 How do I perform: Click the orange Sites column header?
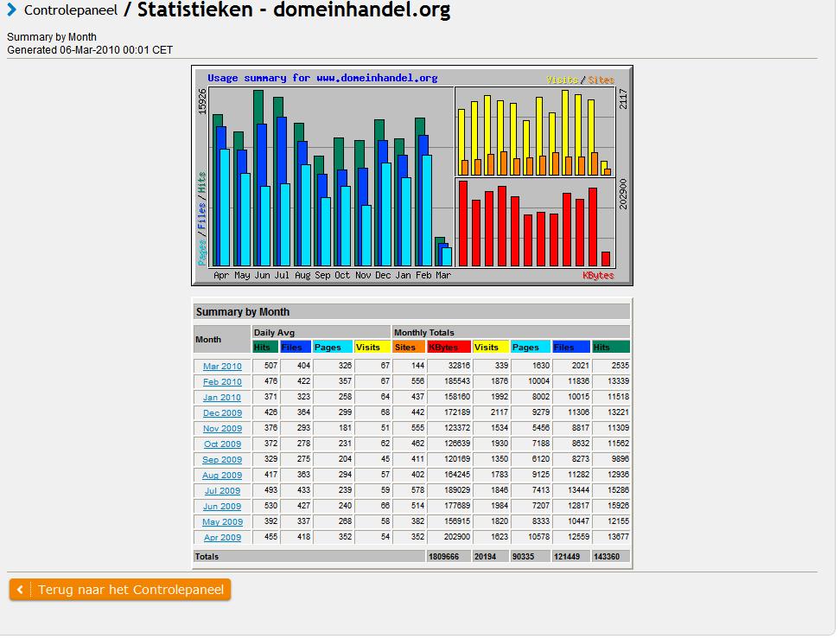[x=409, y=347]
